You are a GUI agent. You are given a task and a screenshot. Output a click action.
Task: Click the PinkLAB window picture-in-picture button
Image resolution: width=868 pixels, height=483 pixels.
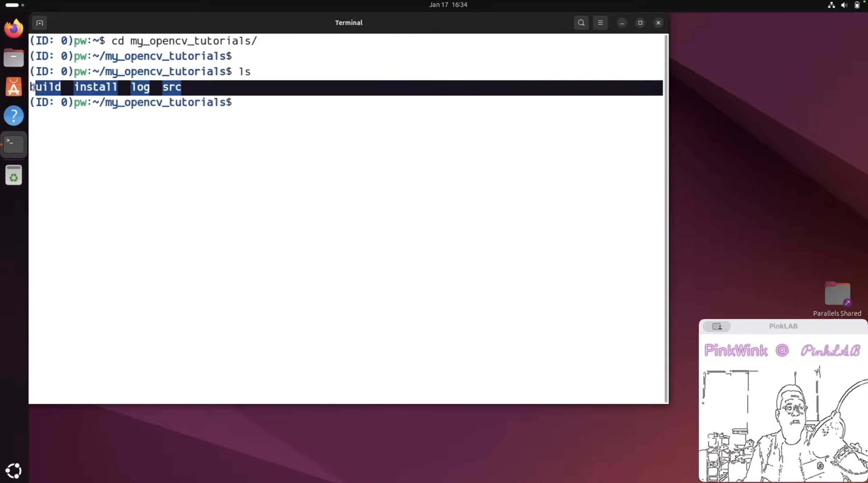click(x=717, y=326)
